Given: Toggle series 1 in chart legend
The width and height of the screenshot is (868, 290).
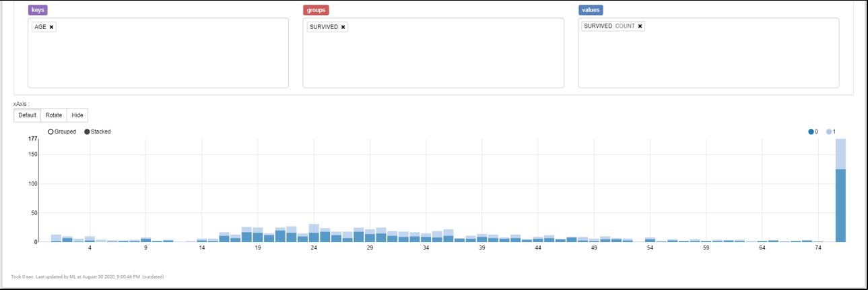Looking at the screenshot, I should [x=829, y=132].
